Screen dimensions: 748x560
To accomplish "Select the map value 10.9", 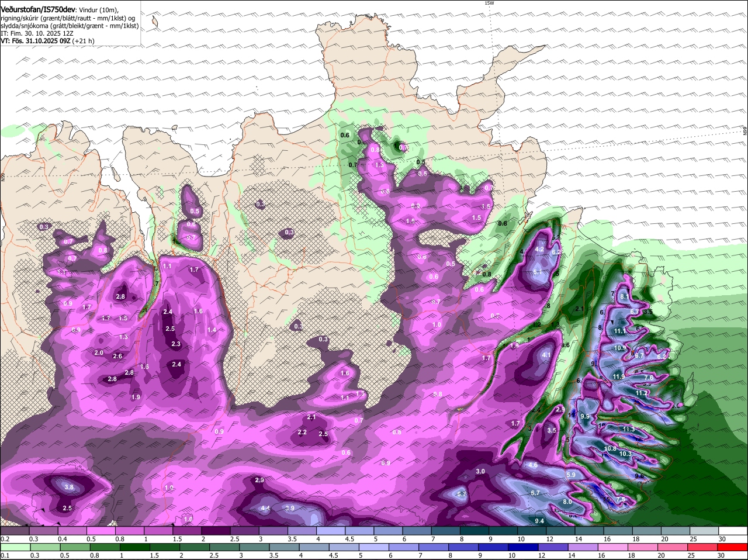I will tap(621, 348).
